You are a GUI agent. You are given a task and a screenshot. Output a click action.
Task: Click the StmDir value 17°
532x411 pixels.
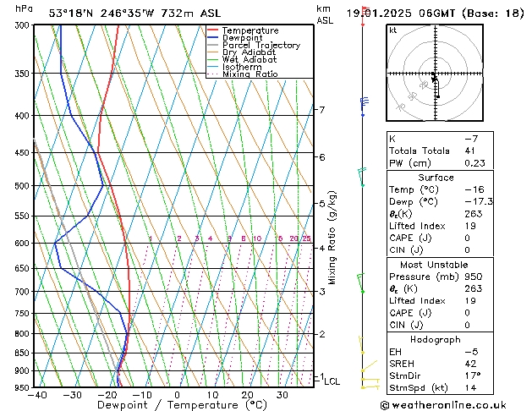point(473,376)
